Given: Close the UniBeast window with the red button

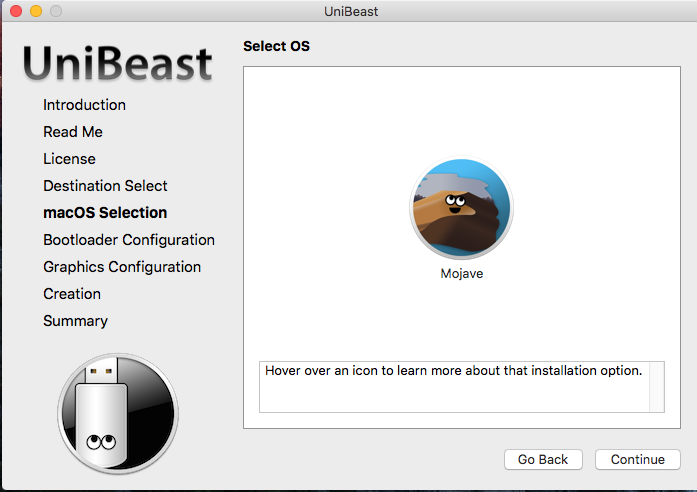Looking at the screenshot, I should [16, 11].
